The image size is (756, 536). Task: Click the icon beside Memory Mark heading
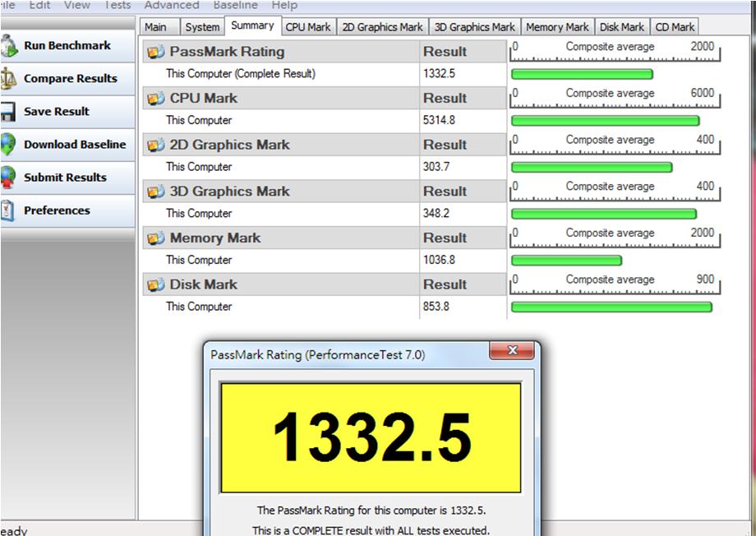click(x=156, y=238)
